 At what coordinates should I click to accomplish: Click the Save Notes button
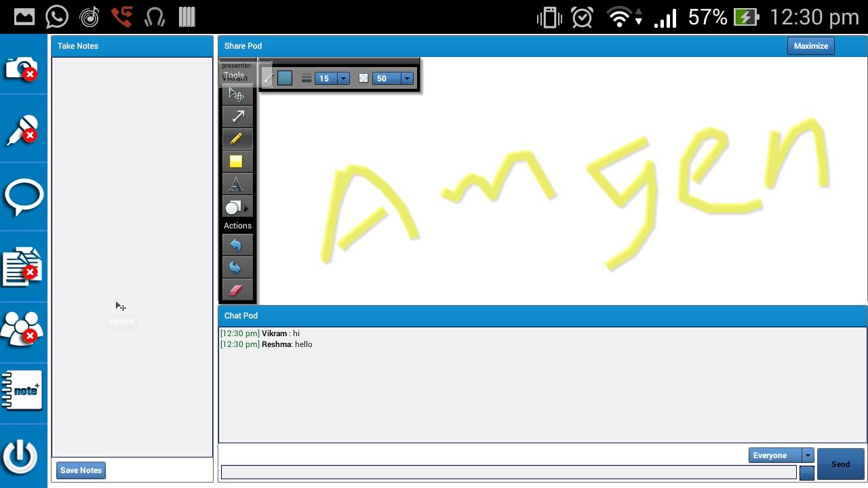coord(81,470)
